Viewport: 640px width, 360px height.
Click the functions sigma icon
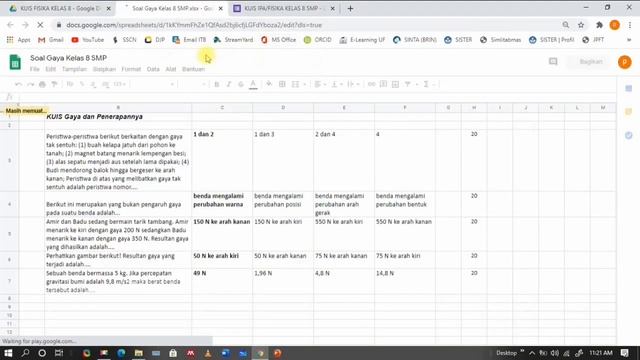coord(426,84)
